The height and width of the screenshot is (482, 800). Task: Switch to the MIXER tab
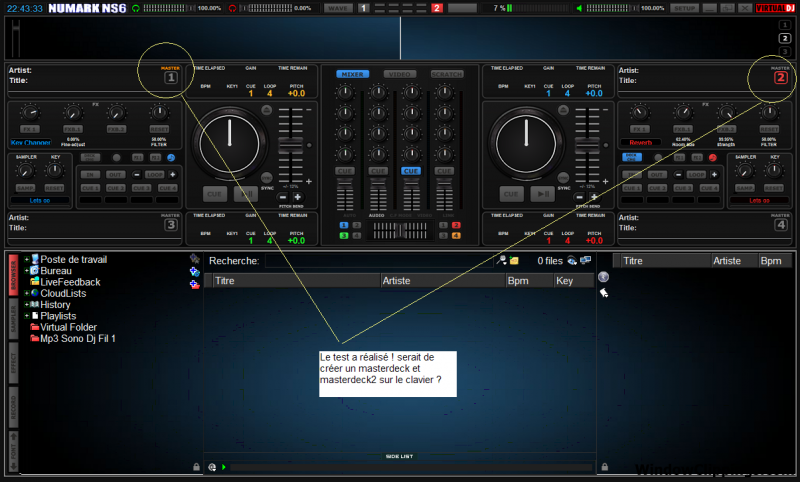(352, 74)
